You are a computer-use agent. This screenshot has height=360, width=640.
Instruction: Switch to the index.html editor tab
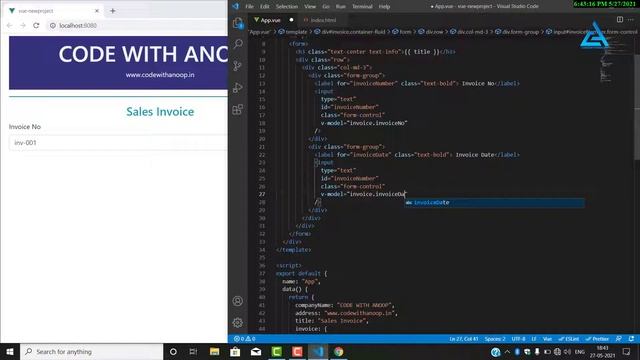[323, 20]
